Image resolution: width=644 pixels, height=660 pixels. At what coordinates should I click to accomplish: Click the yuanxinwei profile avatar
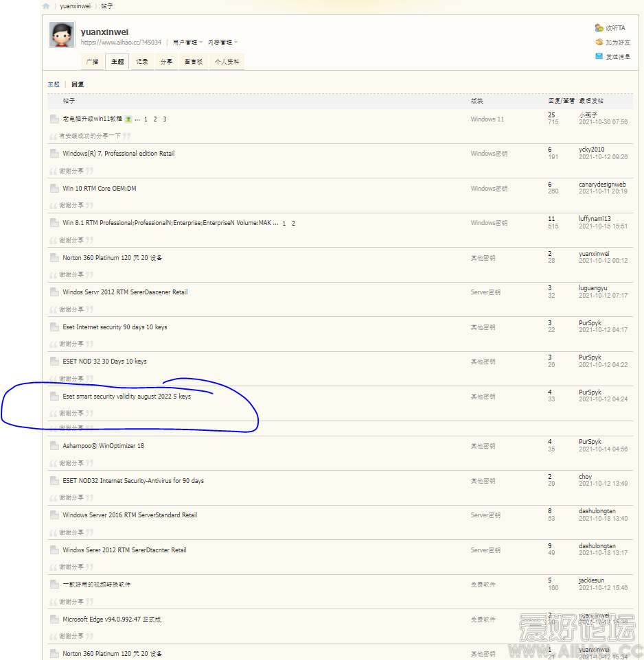click(x=62, y=34)
